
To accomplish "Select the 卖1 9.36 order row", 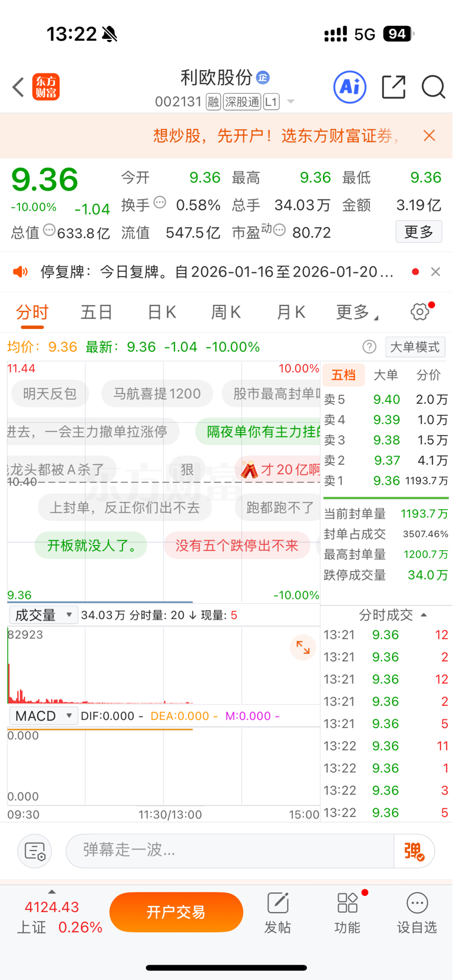I will [x=386, y=481].
